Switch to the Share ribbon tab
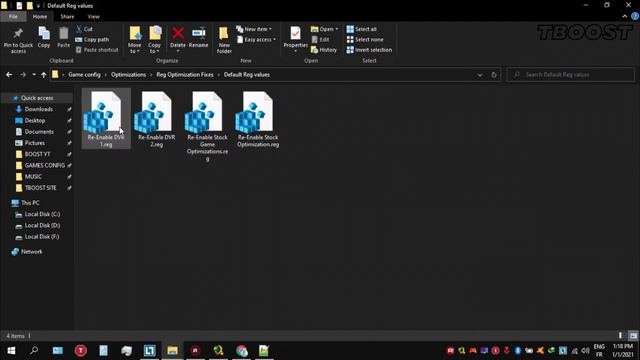 (x=67, y=17)
